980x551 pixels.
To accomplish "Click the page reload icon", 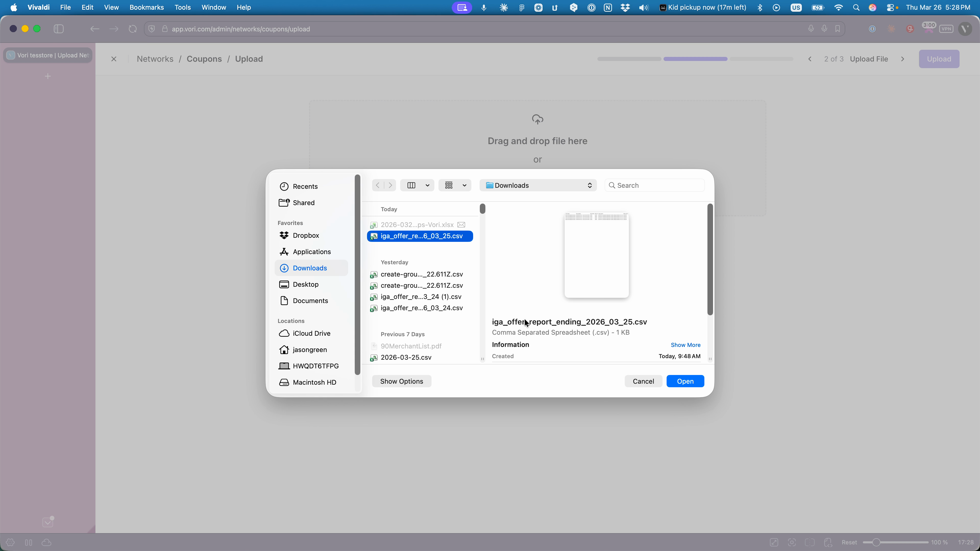I will [132, 29].
